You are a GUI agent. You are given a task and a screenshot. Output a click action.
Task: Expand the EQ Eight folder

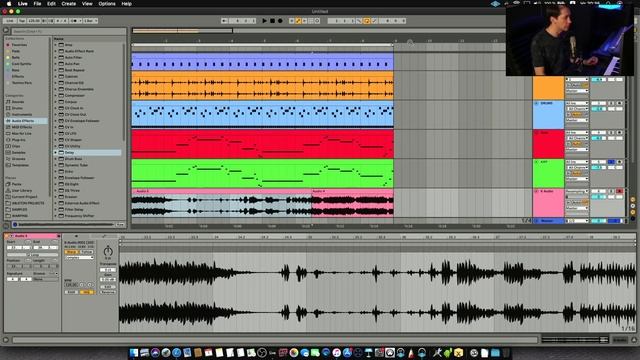[56, 184]
